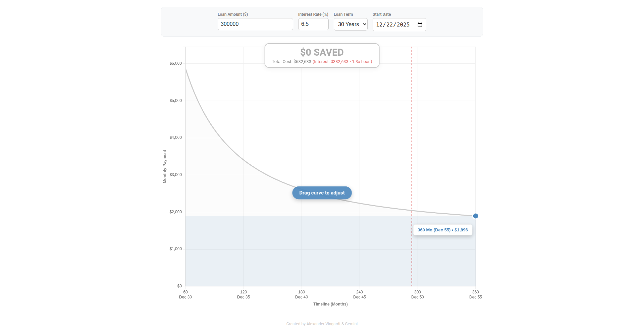Click the $3,000 y-axis label

click(x=175, y=175)
